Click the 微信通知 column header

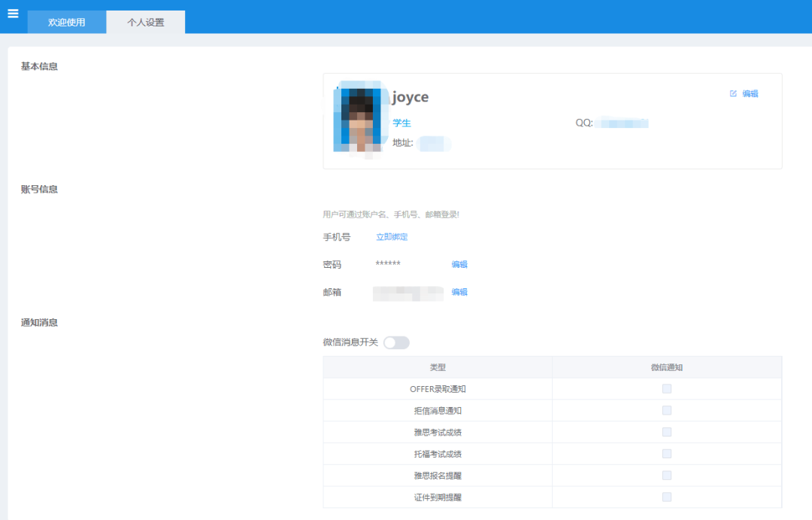pyautogui.click(x=667, y=367)
